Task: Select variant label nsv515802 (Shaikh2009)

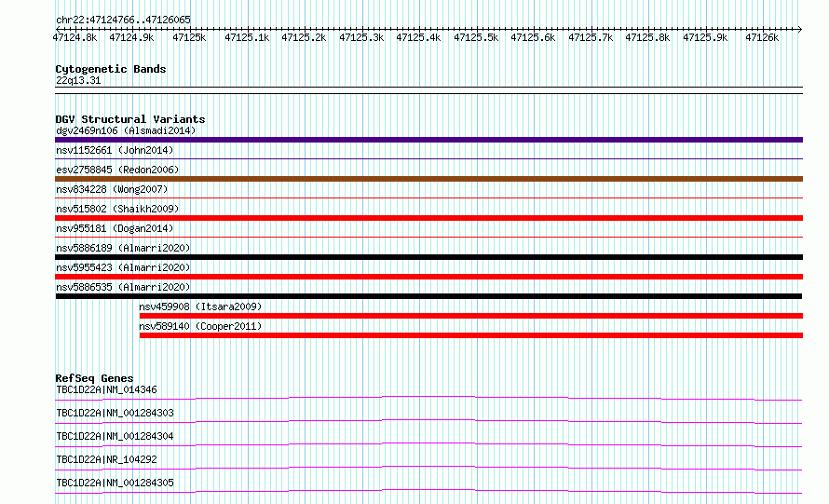Action: click(117, 209)
